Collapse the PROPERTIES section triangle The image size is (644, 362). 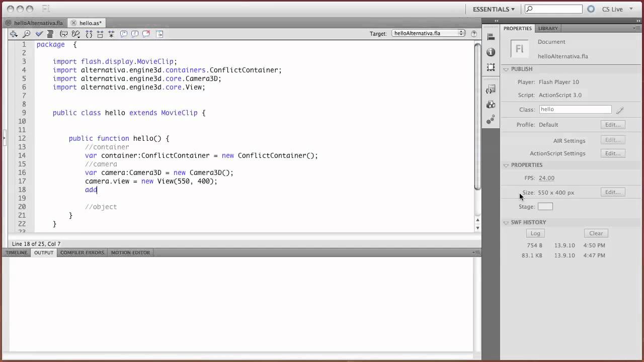pyautogui.click(x=506, y=165)
